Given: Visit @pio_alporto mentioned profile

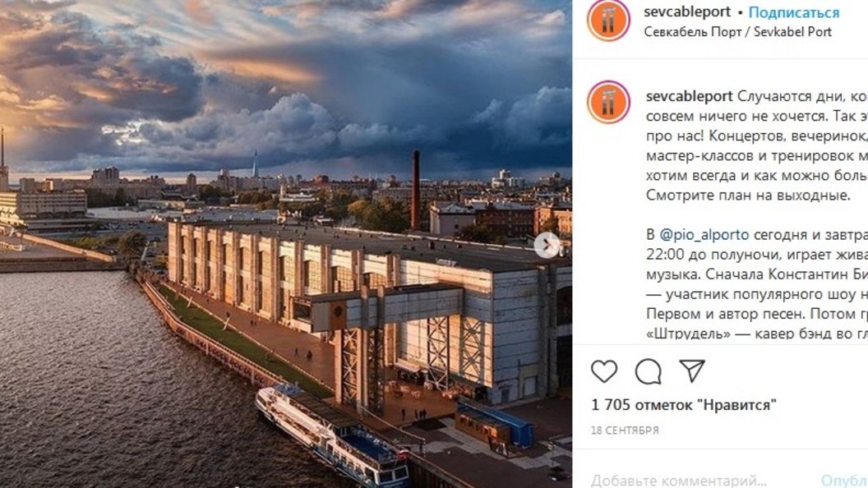Looking at the screenshot, I should click(704, 235).
